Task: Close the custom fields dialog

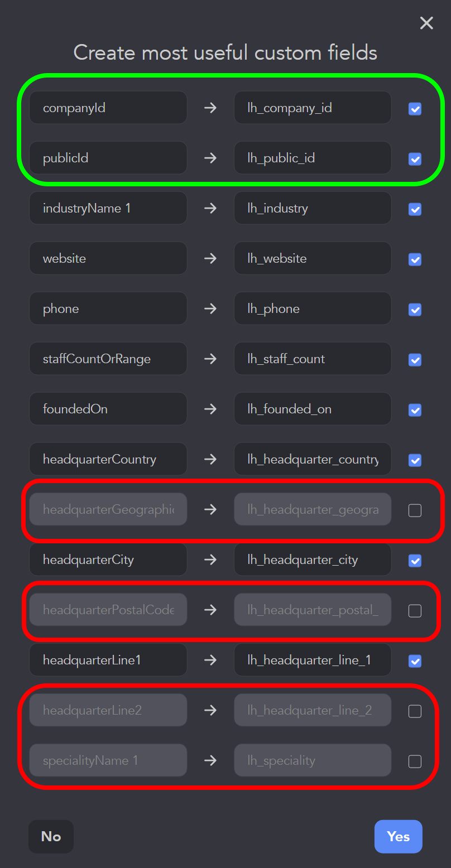Action: tap(426, 23)
